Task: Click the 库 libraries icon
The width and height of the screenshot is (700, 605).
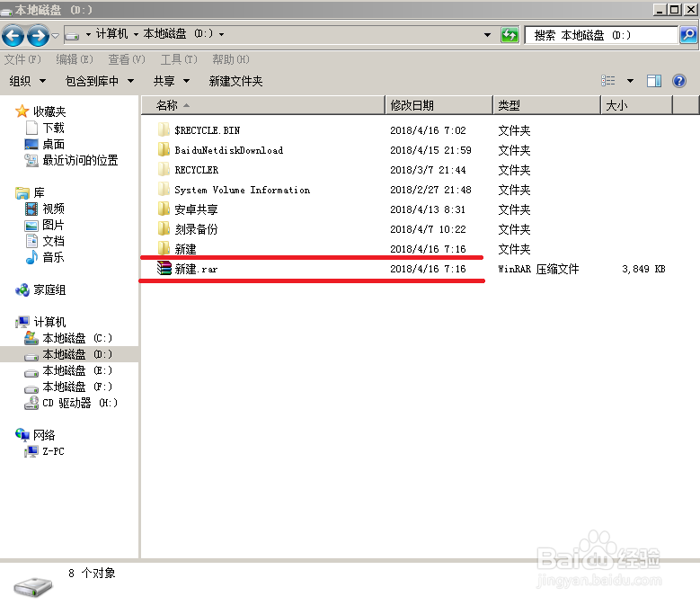Action: (x=22, y=193)
